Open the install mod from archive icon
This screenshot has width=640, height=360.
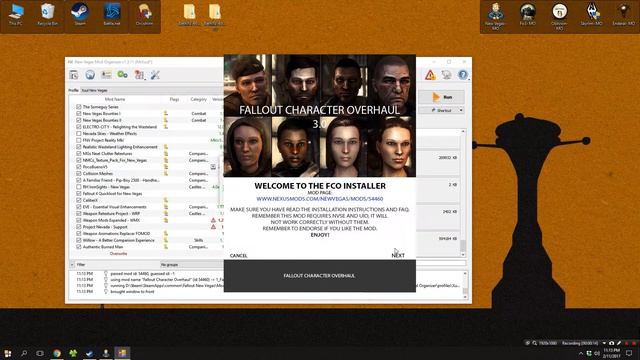point(74,75)
